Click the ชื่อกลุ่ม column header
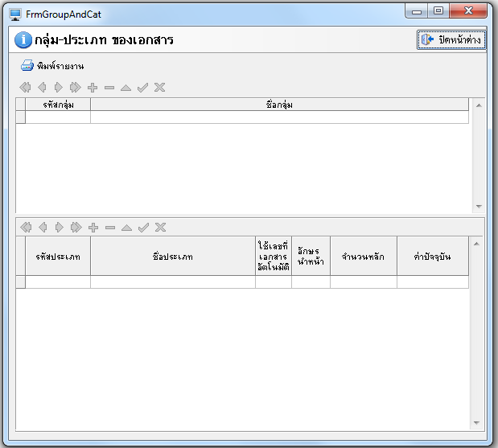Viewport: 498px width, 448px height. 279,105
